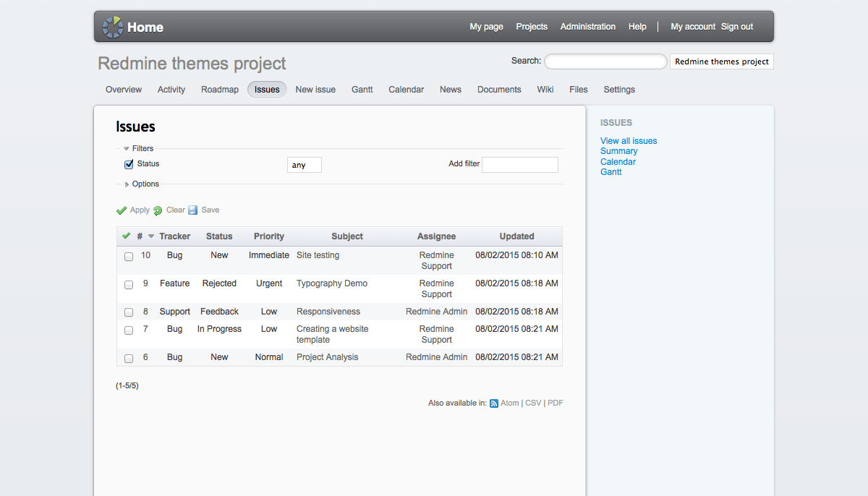Click Help in the top menu
The width and height of the screenshot is (868, 496).
637,27
